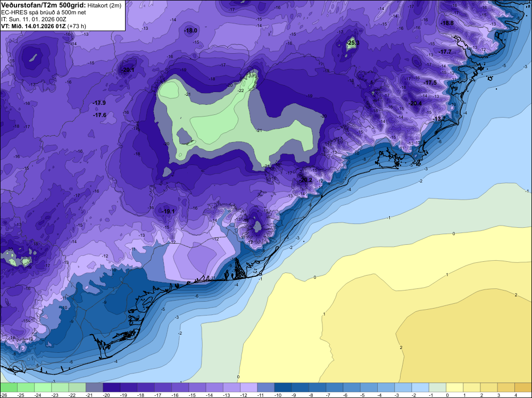This screenshot has height=398, width=532.
Task: Click the -22 contour label on the glacier
Action: tap(241, 90)
